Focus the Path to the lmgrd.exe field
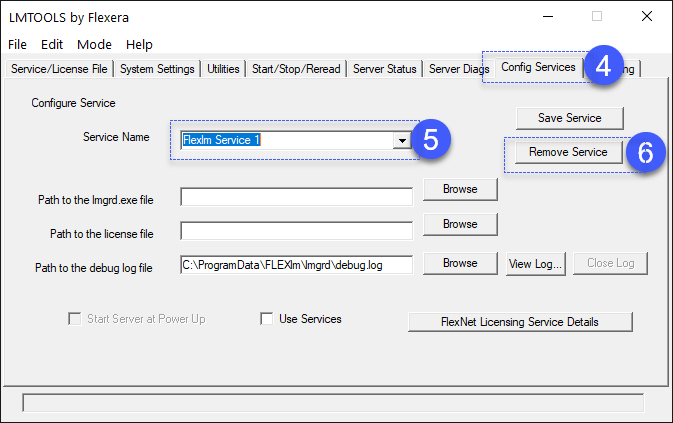This screenshot has width=673, height=423. click(x=297, y=196)
